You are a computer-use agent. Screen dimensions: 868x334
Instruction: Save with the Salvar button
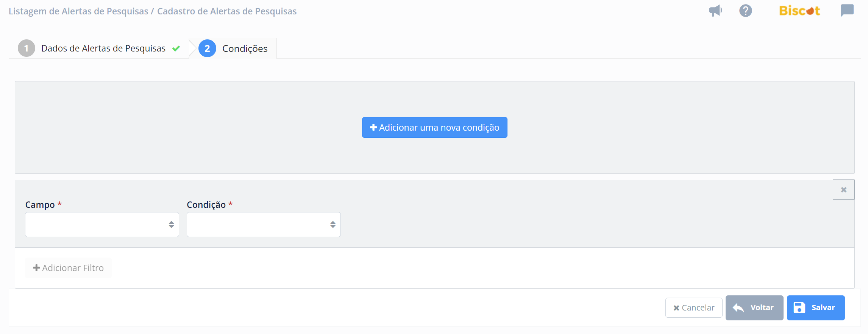tap(816, 308)
